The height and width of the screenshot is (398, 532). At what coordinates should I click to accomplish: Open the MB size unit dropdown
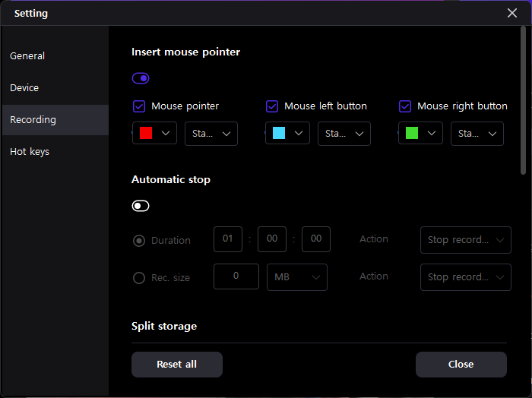coord(297,277)
